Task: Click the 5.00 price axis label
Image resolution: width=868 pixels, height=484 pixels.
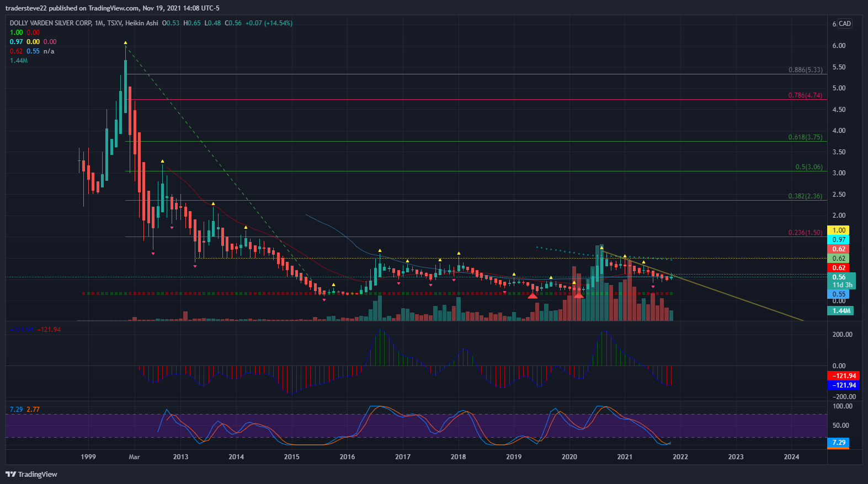Action: (x=839, y=88)
